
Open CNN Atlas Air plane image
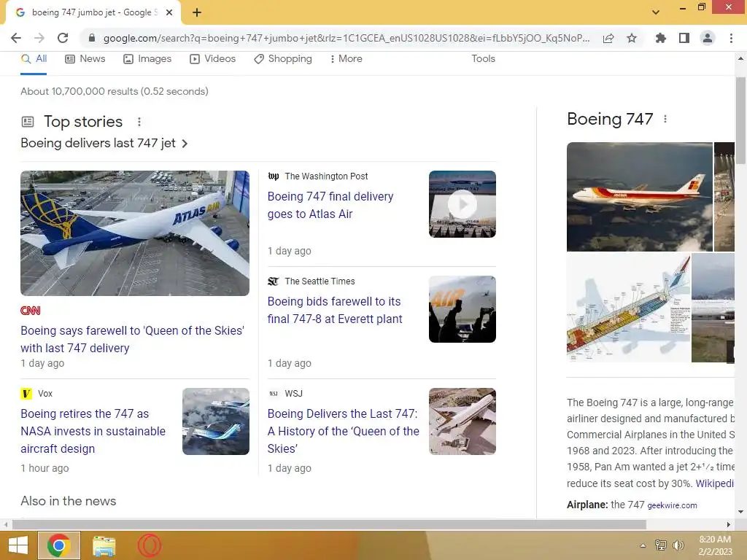[x=135, y=233]
